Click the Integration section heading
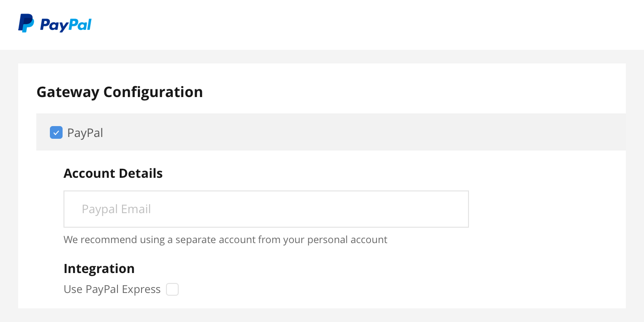 tap(99, 268)
